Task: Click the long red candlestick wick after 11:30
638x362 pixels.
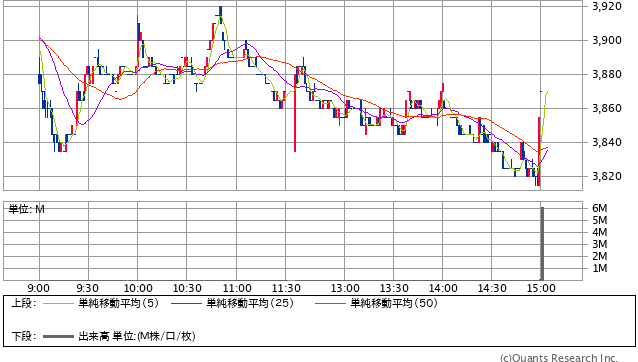Action: click(x=295, y=113)
